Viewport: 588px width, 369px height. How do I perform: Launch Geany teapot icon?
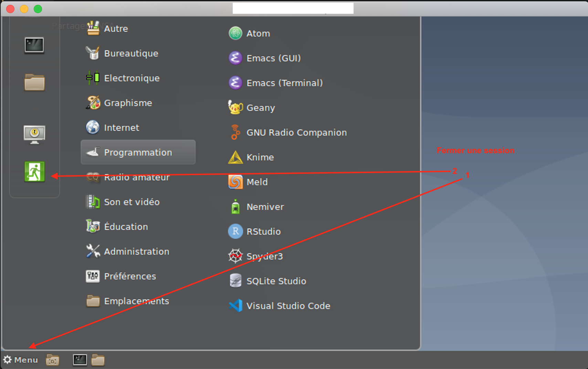click(x=235, y=107)
